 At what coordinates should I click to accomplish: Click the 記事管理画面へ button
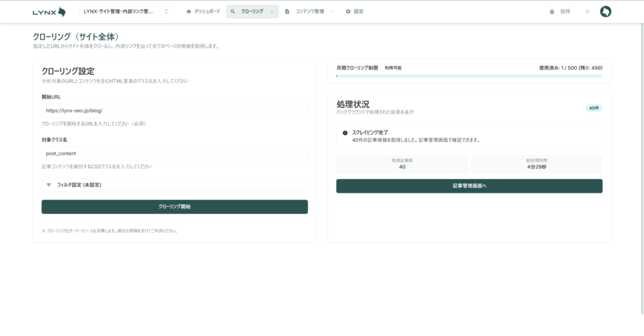pos(469,186)
